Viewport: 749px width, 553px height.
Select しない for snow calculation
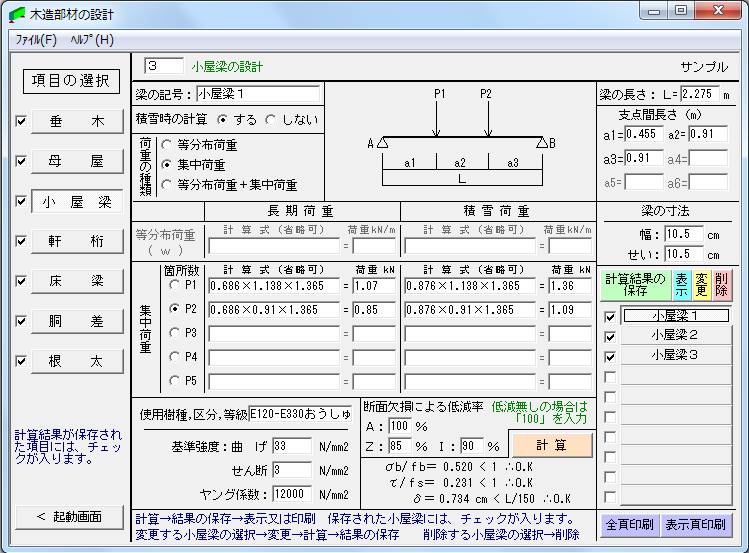point(271,119)
